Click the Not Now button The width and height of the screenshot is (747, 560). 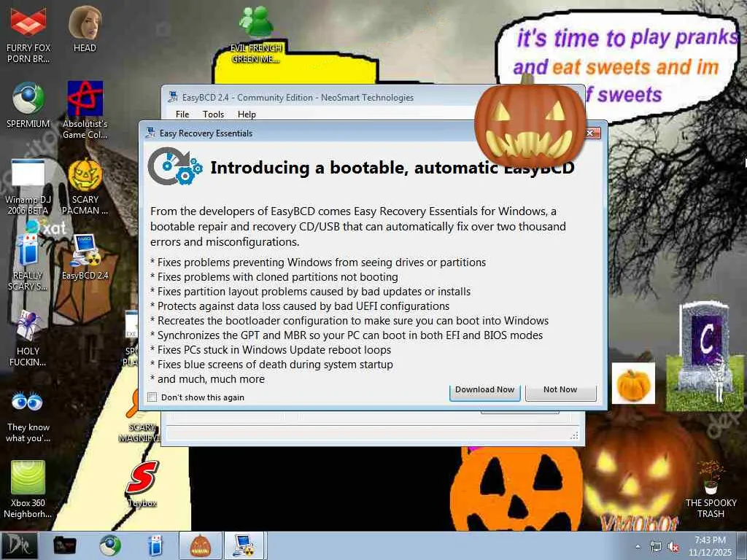pos(560,391)
